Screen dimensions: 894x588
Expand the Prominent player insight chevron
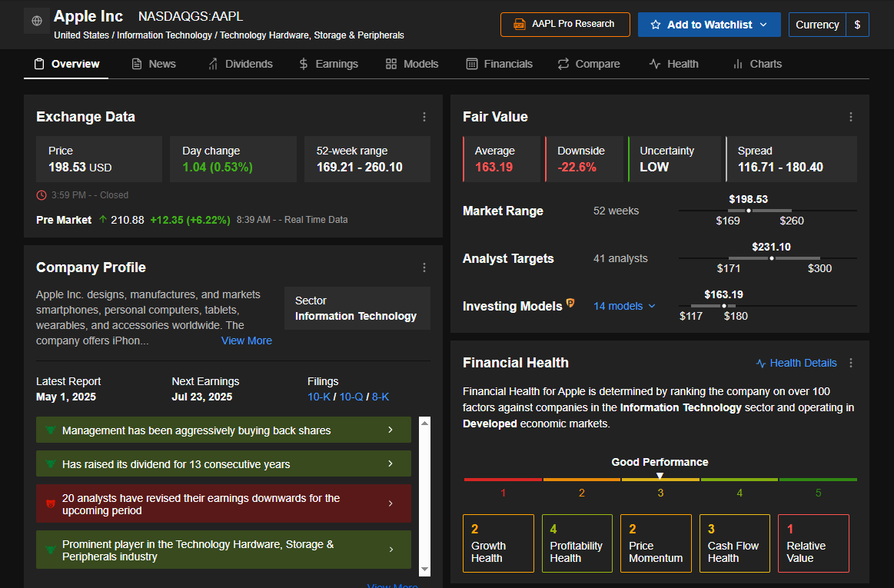coord(391,550)
